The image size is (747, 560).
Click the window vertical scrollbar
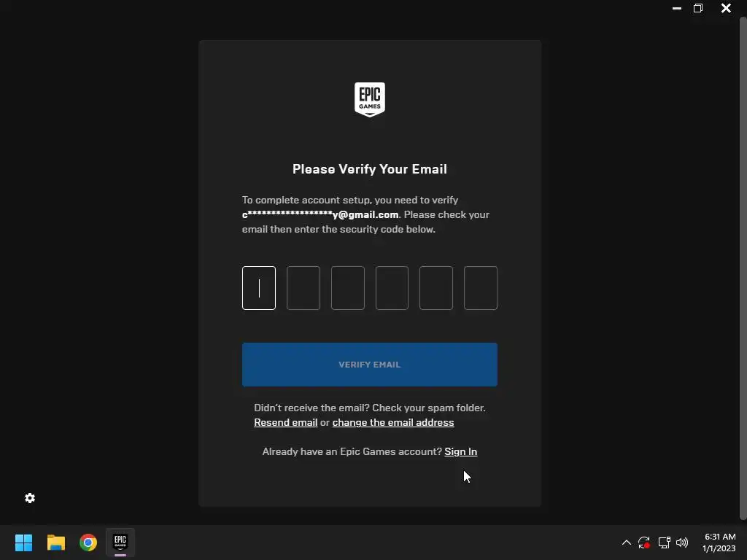tap(743, 269)
